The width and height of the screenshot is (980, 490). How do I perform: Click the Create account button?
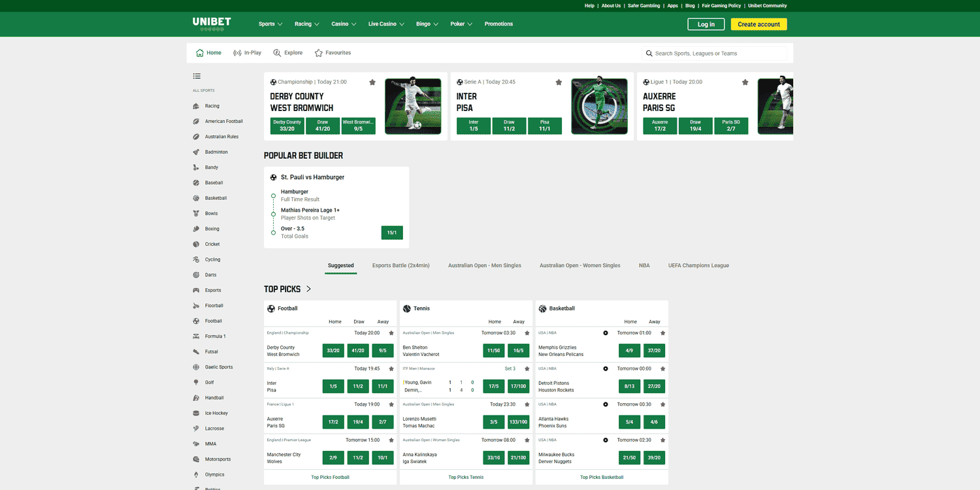pos(759,24)
